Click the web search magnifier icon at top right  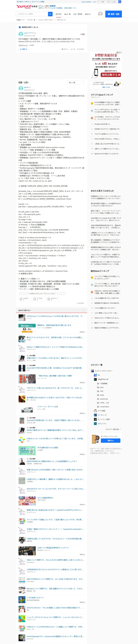120,2
